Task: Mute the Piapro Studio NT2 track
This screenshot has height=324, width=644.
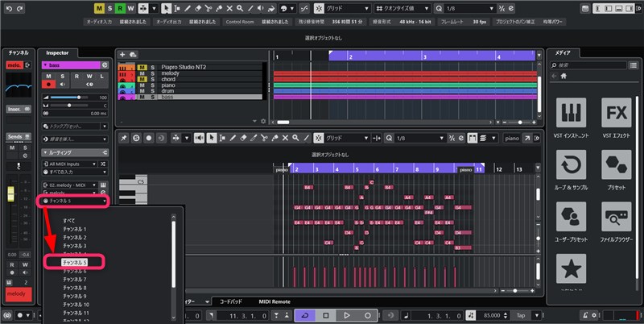Action: tap(142, 67)
